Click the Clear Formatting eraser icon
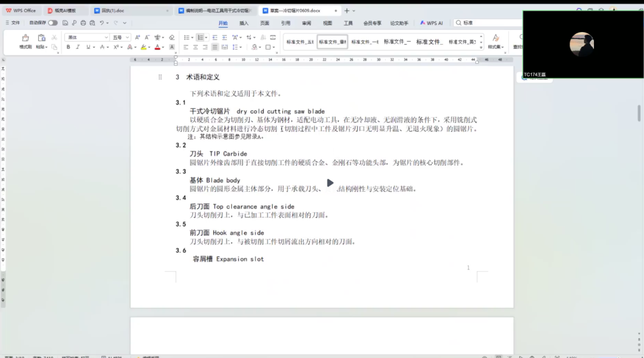Viewport: 644px width, 358px height. point(172,38)
